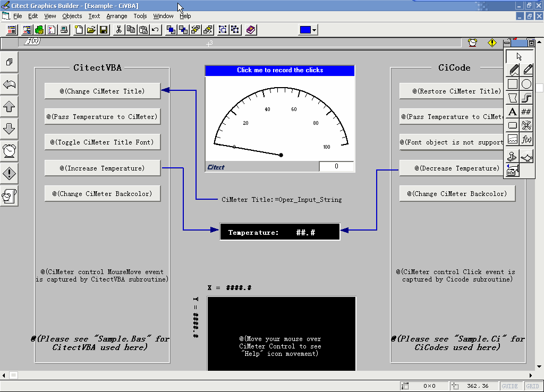The height and width of the screenshot is (392, 544).
Task: Open the purple Help book icon
Action: 251,30
